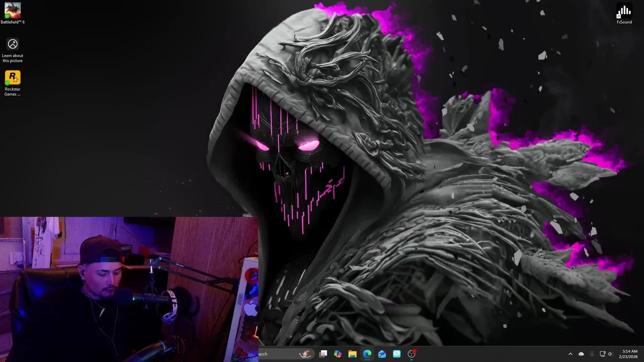
Task: Open the Battlefield 6 desktop shortcut
Action: pyautogui.click(x=13, y=14)
